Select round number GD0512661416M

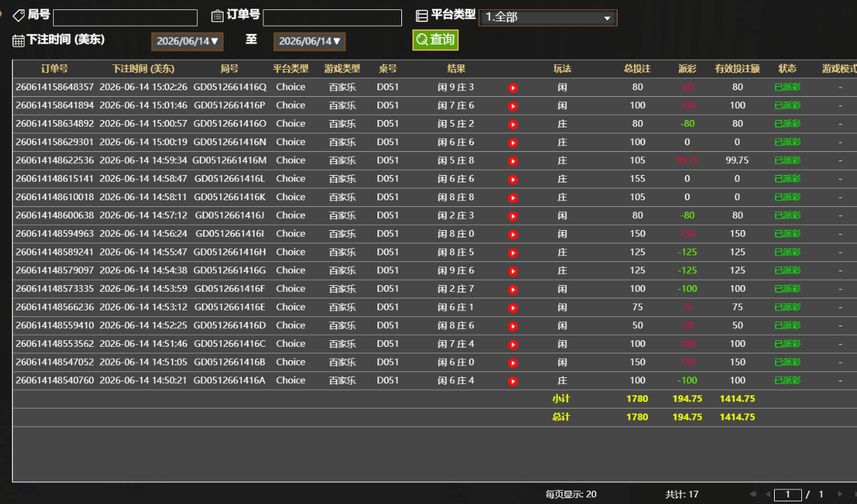coord(230,160)
